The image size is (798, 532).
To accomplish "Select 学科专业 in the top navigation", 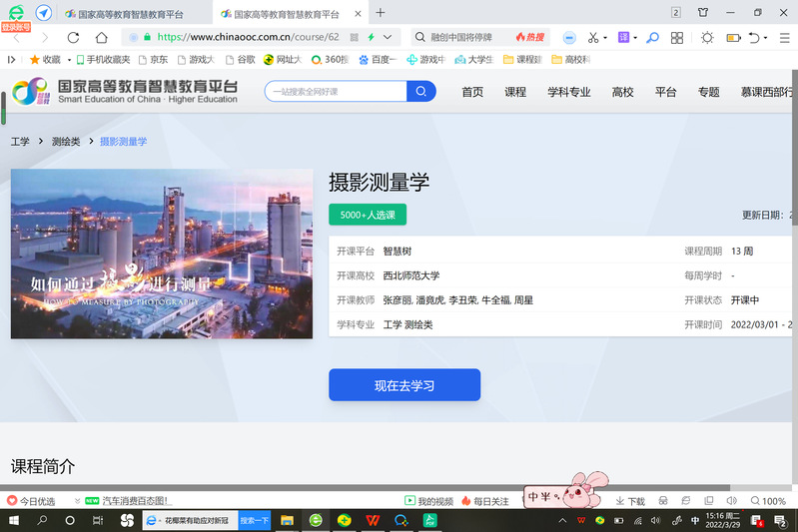I will pyautogui.click(x=568, y=92).
